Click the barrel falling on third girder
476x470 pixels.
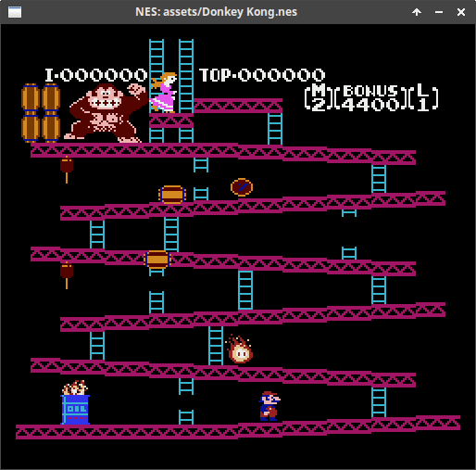point(157,260)
